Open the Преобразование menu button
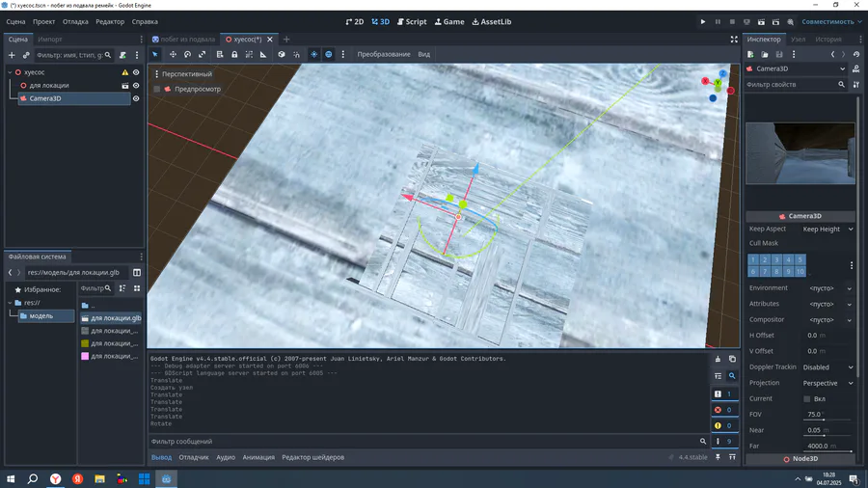The image size is (868, 488). [384, 54]
